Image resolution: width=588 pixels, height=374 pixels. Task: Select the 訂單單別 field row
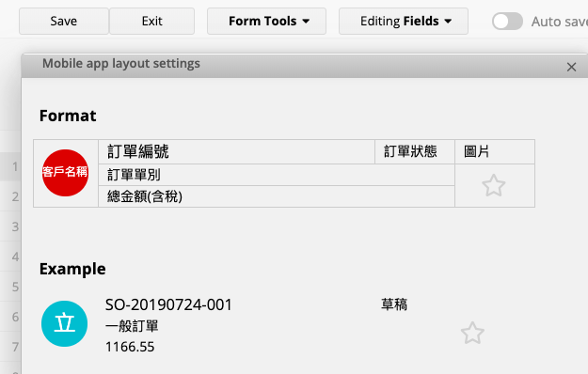(277, 175)
